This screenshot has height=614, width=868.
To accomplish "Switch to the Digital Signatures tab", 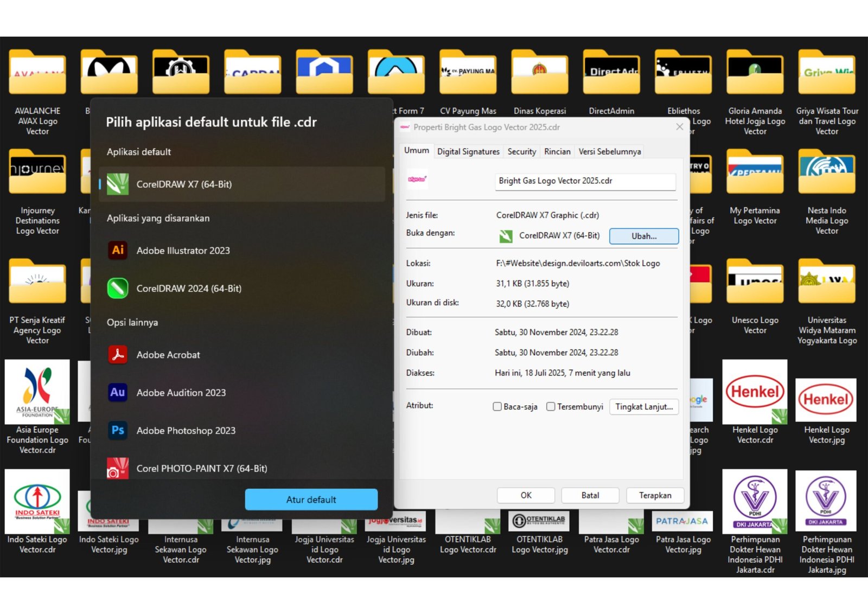I will 468,152.
